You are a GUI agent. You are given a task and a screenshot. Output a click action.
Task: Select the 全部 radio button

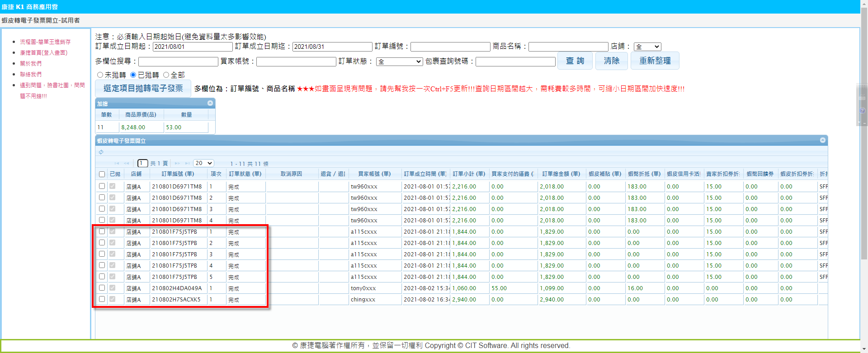tap(166, 75)
